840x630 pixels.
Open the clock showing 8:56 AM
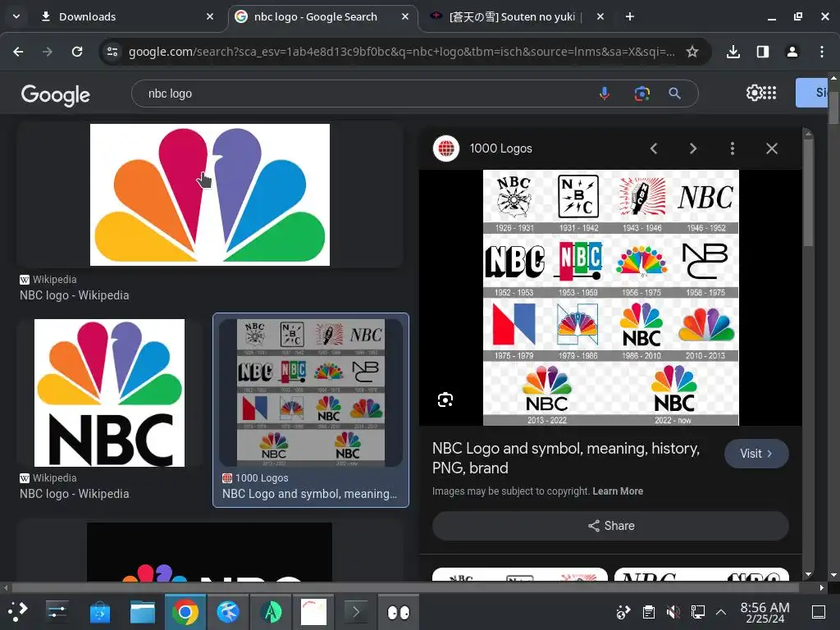click(765, 613)
